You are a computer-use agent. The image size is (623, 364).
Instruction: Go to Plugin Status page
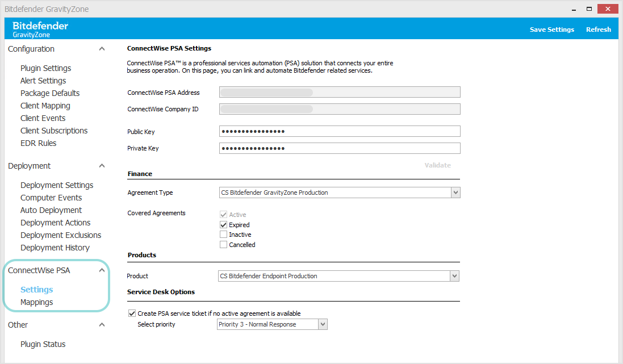pos(43,344)
